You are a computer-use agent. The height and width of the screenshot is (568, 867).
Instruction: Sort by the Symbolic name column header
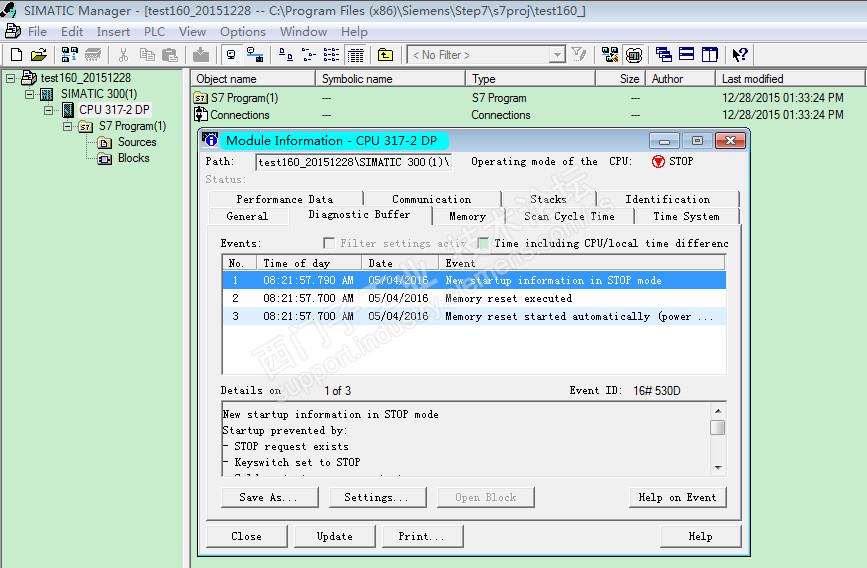point(390,79)
